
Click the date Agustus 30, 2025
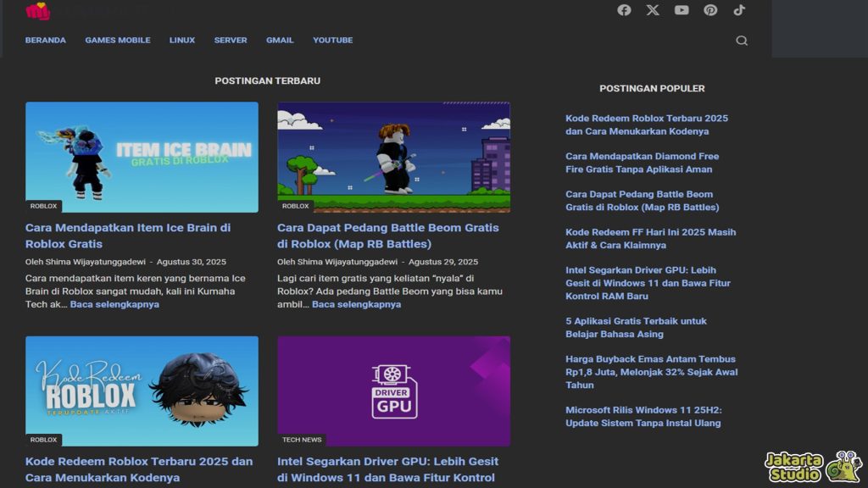click(191, 262)
